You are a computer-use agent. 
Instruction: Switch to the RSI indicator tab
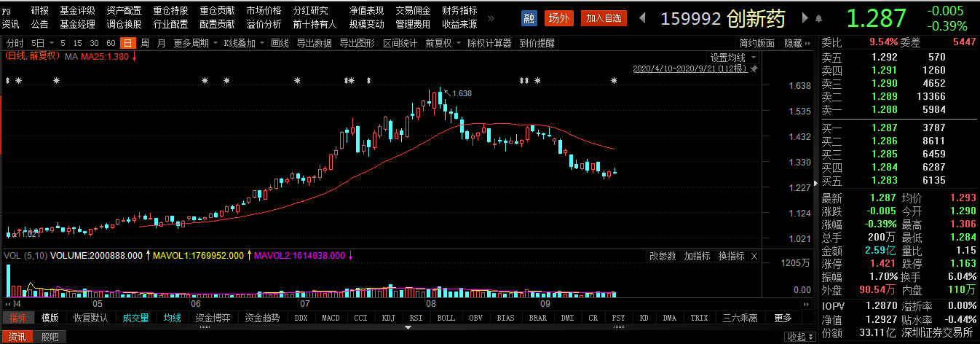coord(416,318)
